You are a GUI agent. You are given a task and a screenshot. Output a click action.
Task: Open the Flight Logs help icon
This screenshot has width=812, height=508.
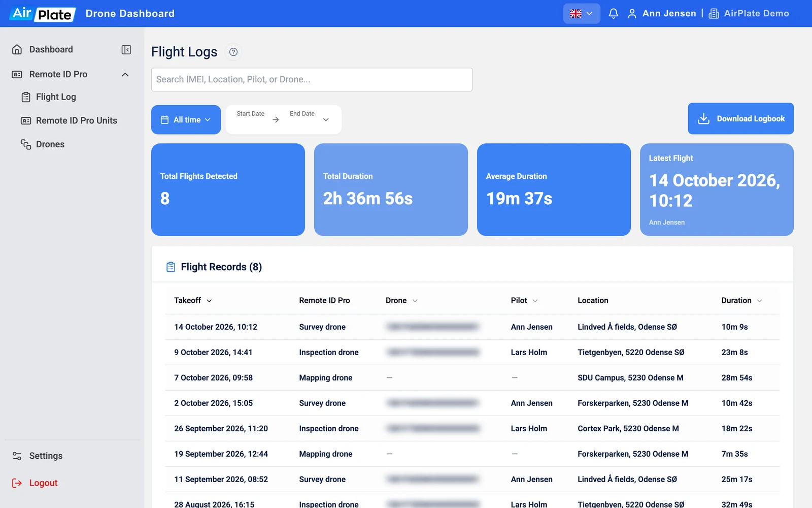233,52
